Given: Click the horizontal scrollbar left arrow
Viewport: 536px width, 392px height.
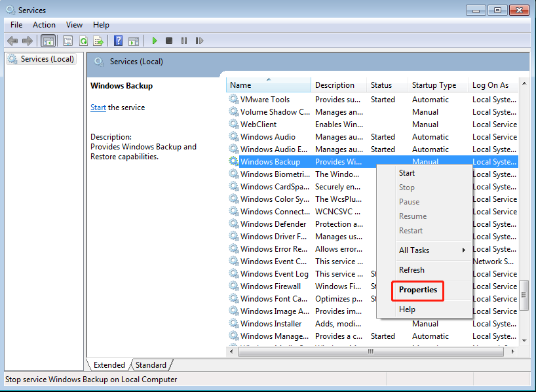Looking at the screenshot, I should [232, 351].
